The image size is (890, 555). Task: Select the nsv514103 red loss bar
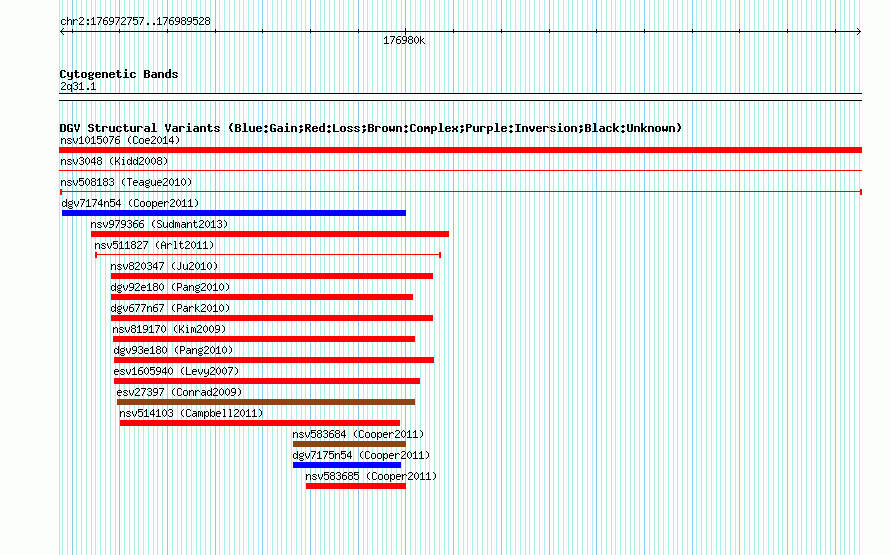260,423
